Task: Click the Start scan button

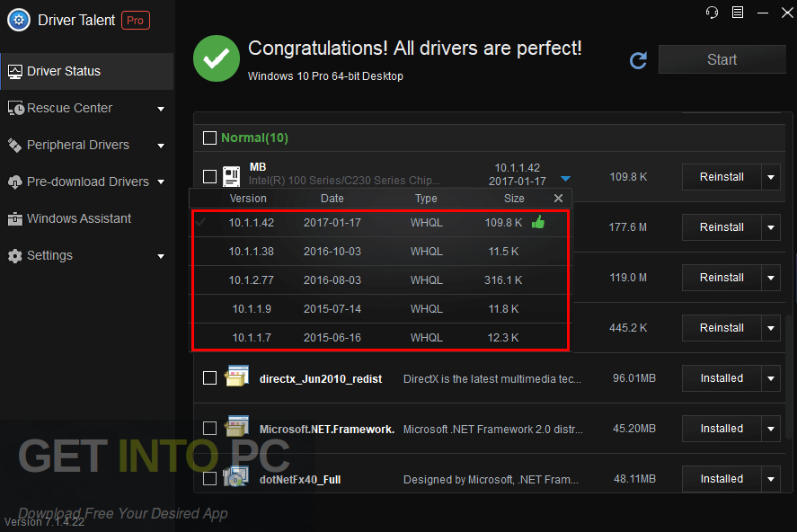Action: (x=722, y=59)
